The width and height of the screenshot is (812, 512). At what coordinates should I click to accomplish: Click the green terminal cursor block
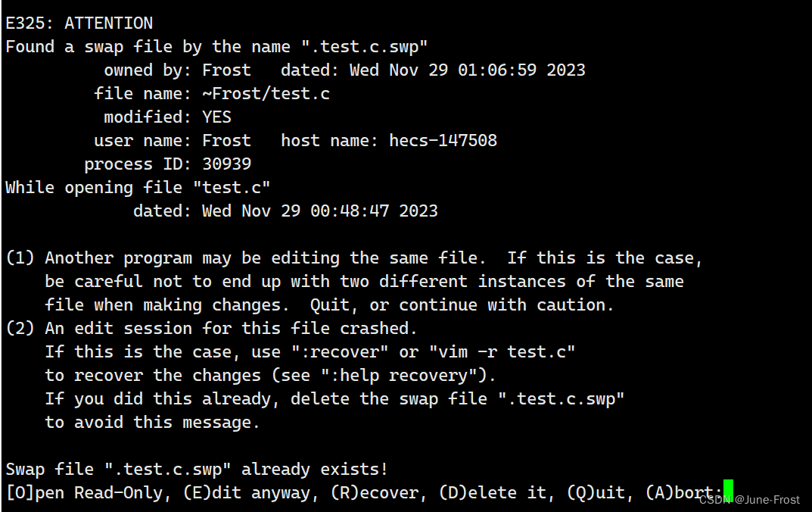pyautogui.click(x=728, y=491)
